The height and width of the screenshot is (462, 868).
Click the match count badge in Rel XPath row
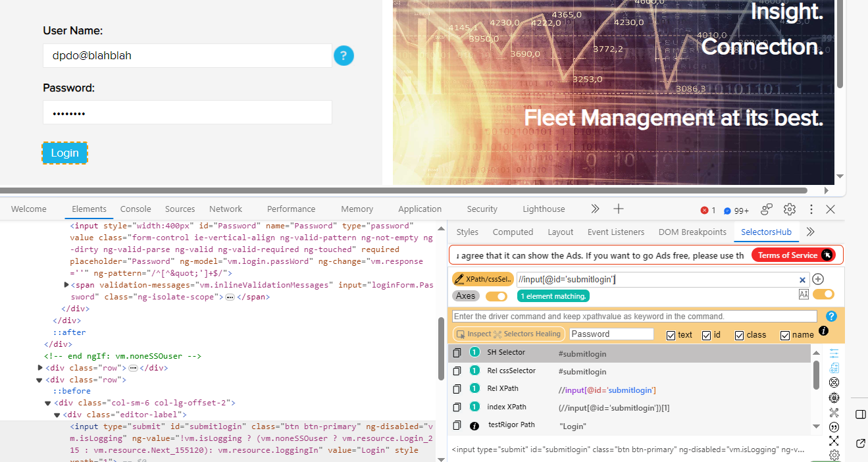[474, 389]
